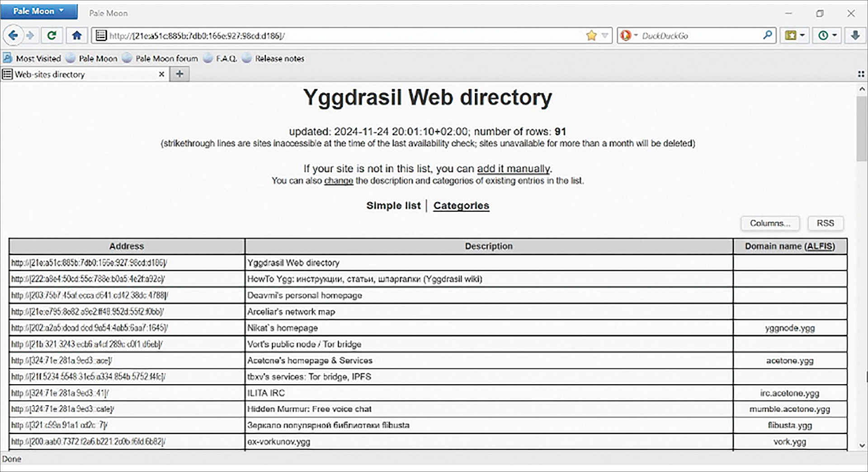Screen dimensions: 868x472
Task: Open the Release notes bookmark
Action: pyautogui.click(x=273, y=58)
